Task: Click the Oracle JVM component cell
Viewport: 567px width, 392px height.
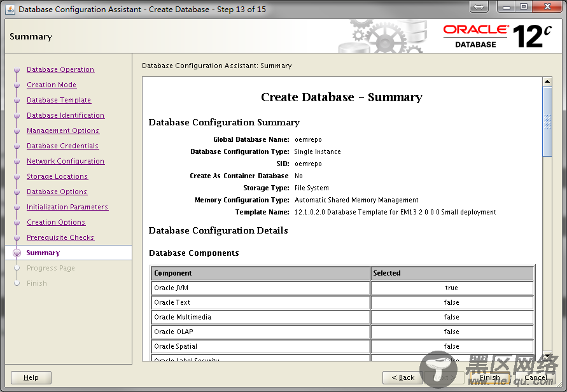Action: click(260, 288)
